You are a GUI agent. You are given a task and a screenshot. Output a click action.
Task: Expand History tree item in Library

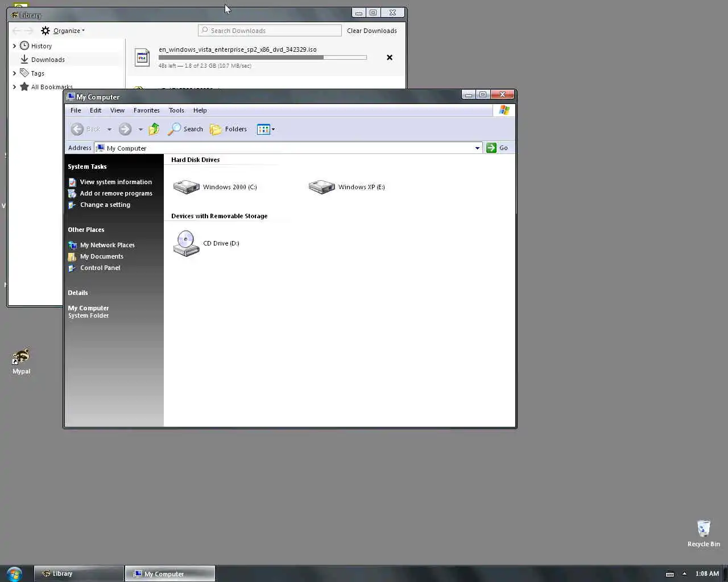click(x=14, y=45)
